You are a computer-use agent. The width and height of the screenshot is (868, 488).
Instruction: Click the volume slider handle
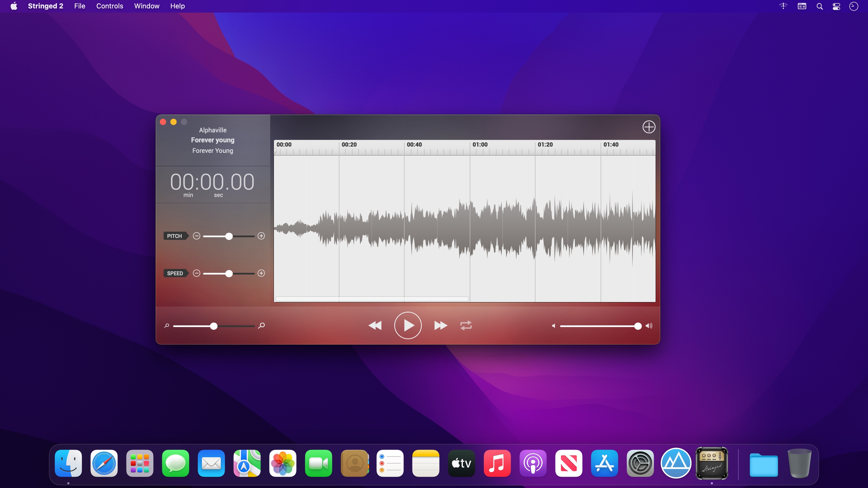638,326
